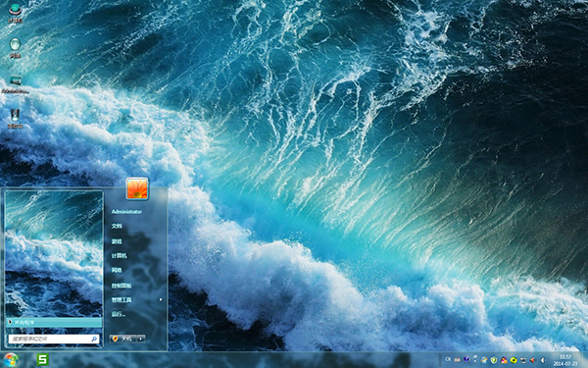This screenshot has width=588, height=368.
Task: Click the green shield tray icon
Action: pyautogui.click(x=494, y=360)
